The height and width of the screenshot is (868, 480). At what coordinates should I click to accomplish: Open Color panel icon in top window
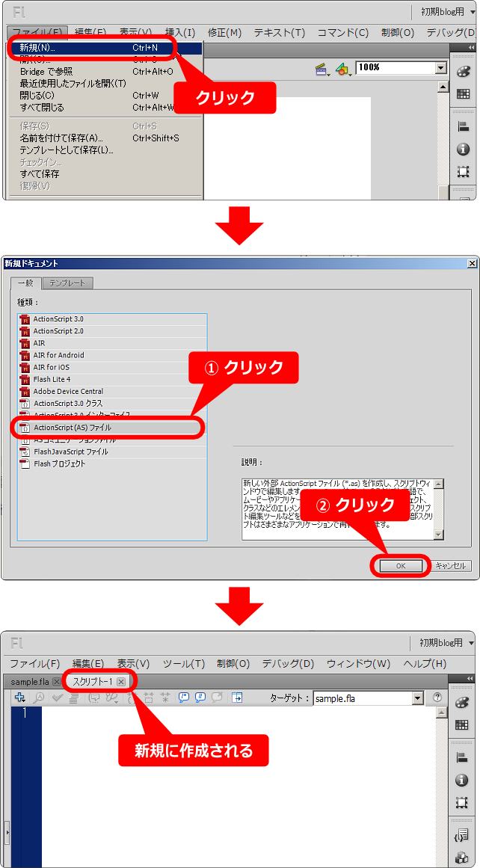pyautogui.click(x=463, y=72)
